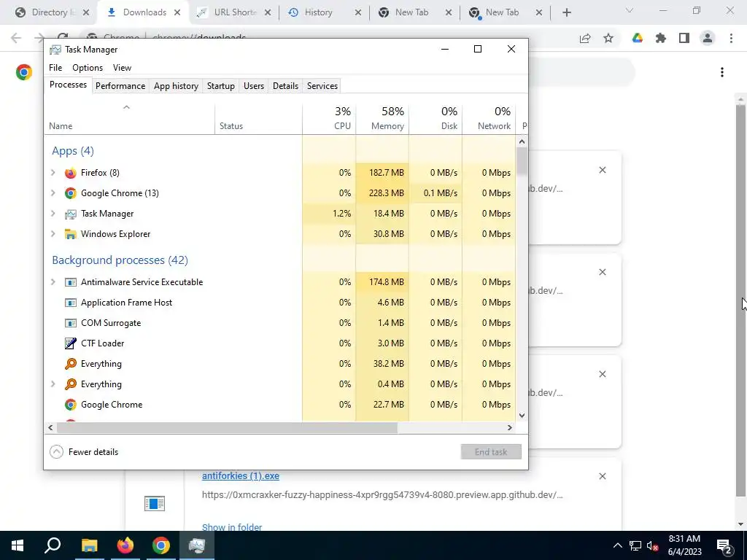
Task: Switch to Chrome on the taskbar
Action: (161, 545)
